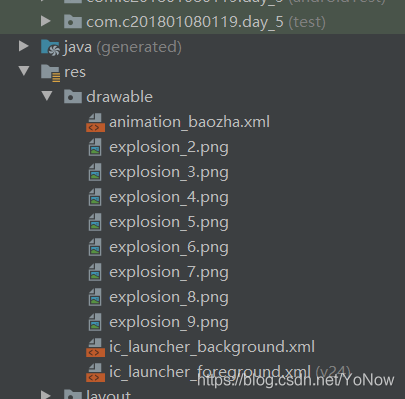
Task: Click the java generated folder icon
Action: (x=50, y=47)
